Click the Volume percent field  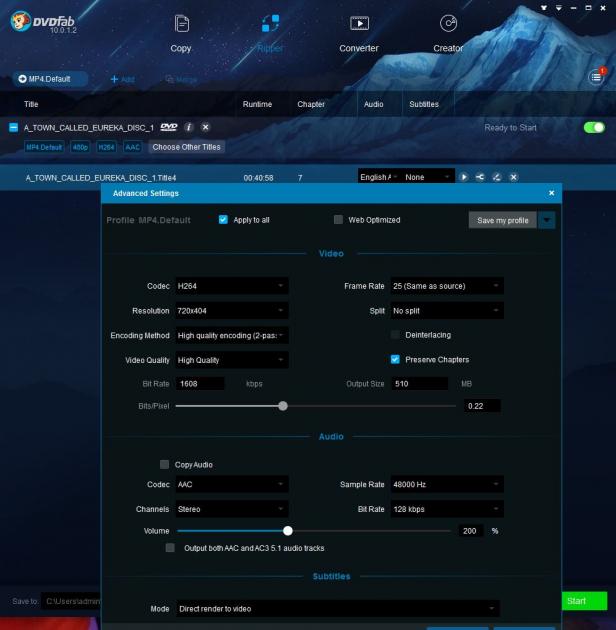pos(471,531)
